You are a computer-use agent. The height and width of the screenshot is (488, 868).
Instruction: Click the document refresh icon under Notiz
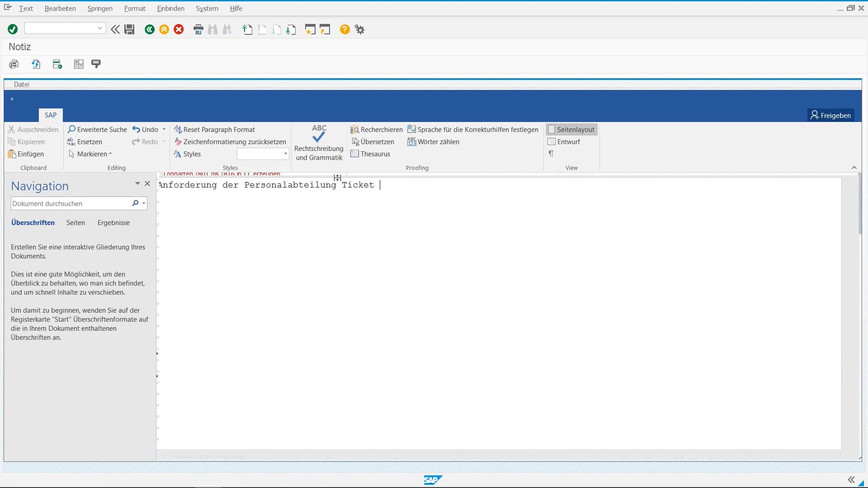[x=36, y=64]
